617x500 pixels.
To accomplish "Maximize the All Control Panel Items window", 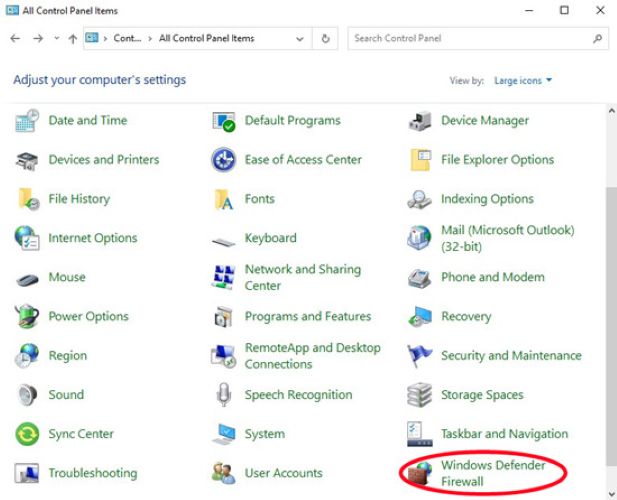I will [564, 10].
